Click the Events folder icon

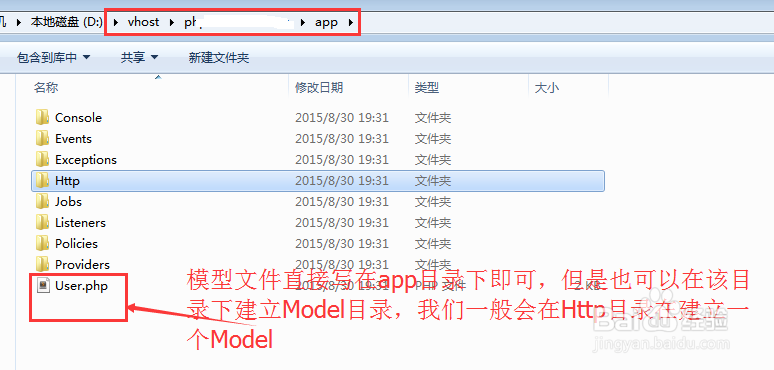(42, 139)
